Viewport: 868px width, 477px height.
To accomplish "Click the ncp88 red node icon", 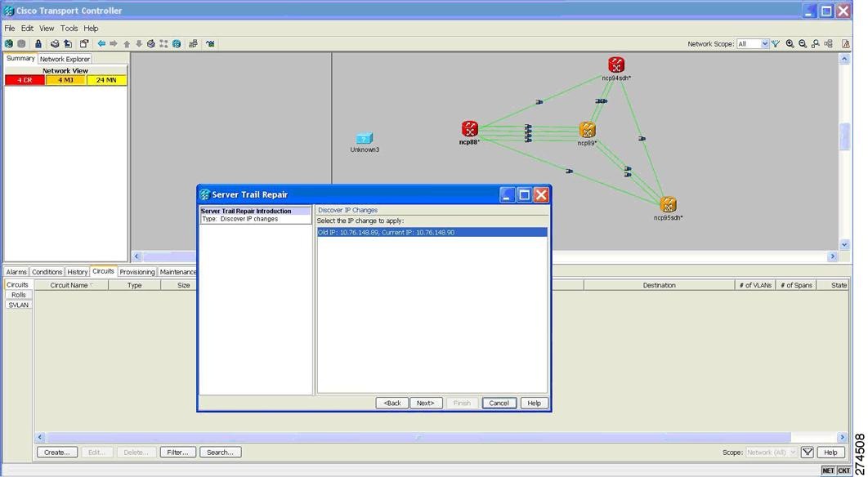I will coord(469,129).
